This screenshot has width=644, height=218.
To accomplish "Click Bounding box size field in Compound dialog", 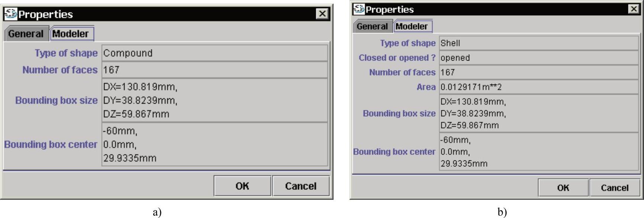I will click(x=215, y=100).
